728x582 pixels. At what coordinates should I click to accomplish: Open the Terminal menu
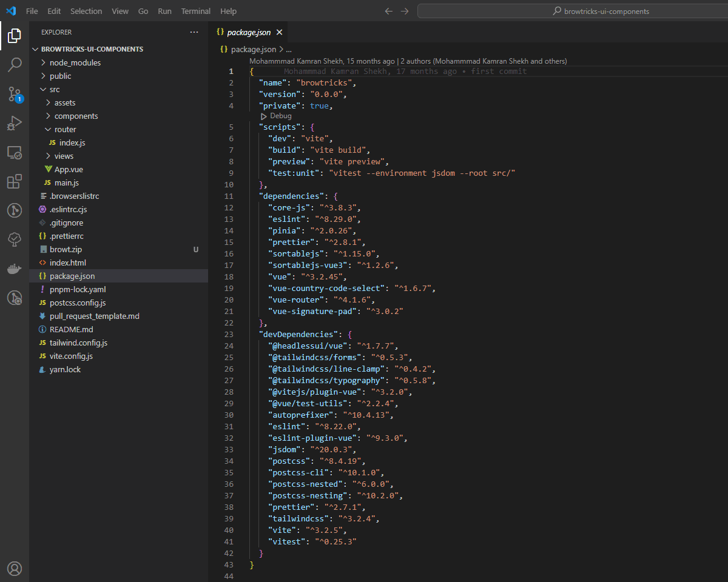196,11
